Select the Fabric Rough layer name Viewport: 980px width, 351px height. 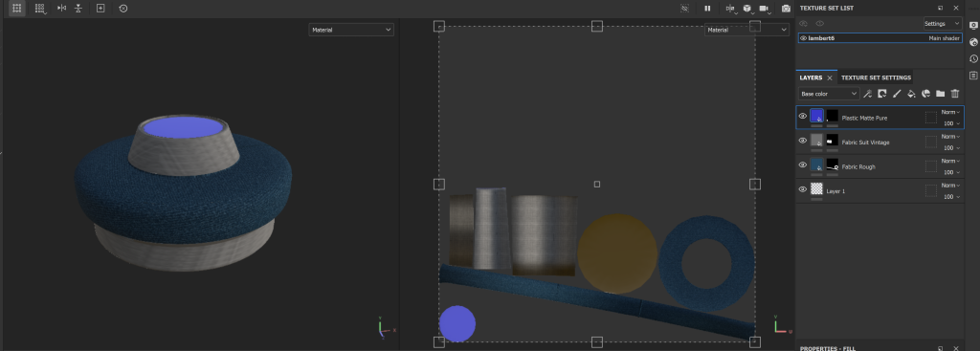click(x=858, y=166)
